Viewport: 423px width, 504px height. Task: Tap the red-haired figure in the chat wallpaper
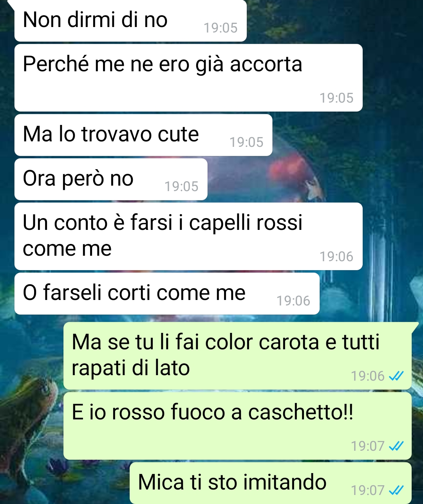point(298,178)
